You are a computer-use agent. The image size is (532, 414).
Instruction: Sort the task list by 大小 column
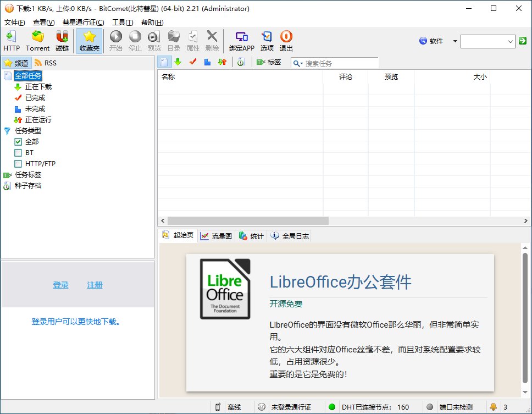452,76
